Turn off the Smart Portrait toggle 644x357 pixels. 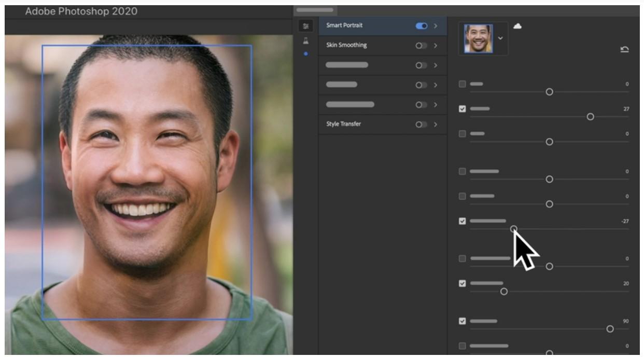tap(422, 26)
